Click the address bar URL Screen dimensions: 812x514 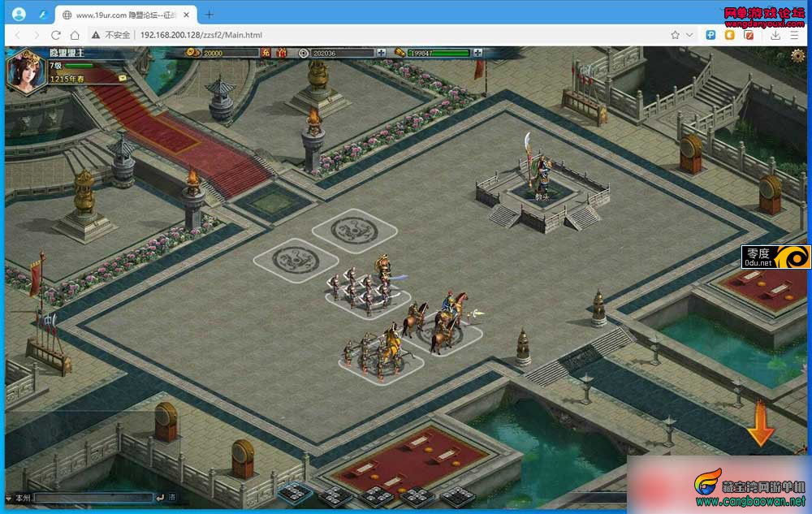[x=201, y=35]
